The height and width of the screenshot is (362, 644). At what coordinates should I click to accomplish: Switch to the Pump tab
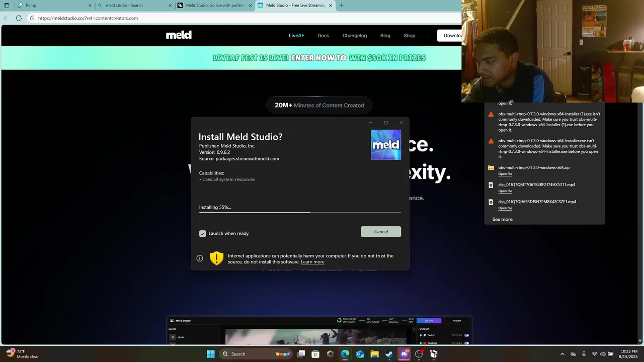click(54, 6)
